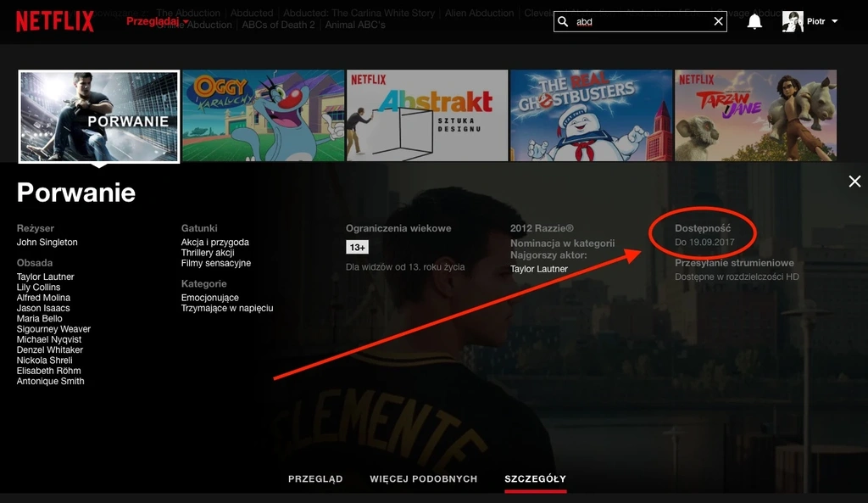Click Abducted: The Carlina White Story suggestion

click(x=359, y=13)
